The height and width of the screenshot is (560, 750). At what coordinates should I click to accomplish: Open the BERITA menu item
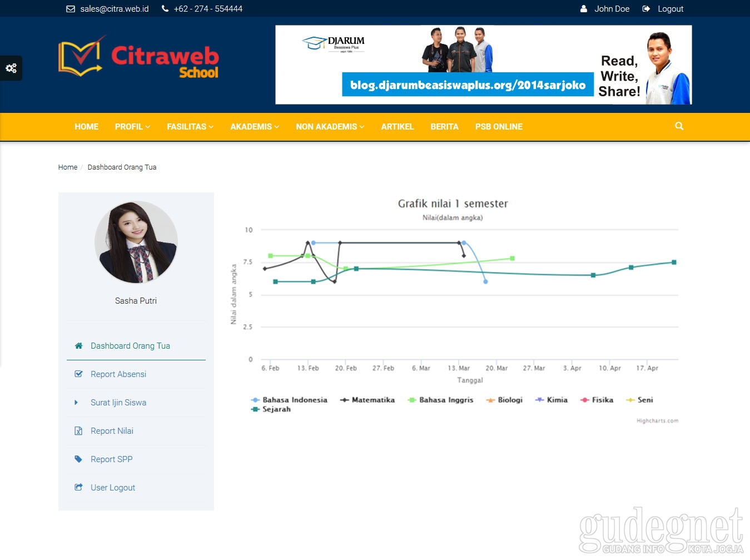[444, 126]
